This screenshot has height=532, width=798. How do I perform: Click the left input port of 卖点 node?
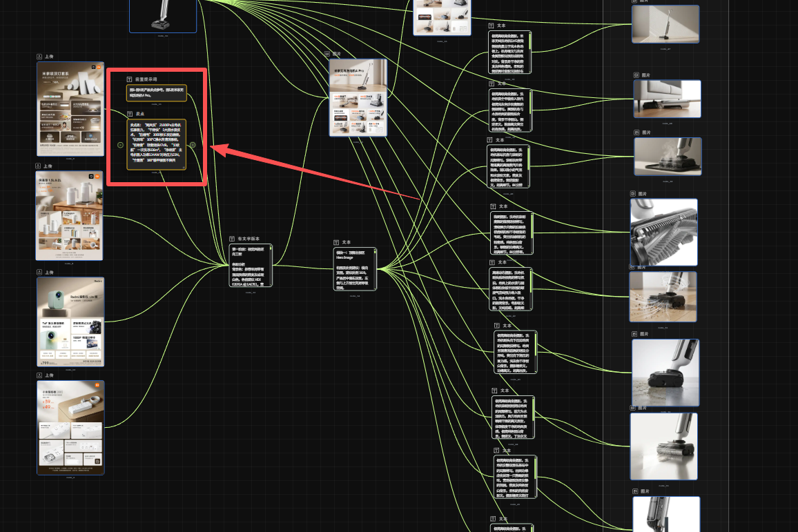pos(121,145)
